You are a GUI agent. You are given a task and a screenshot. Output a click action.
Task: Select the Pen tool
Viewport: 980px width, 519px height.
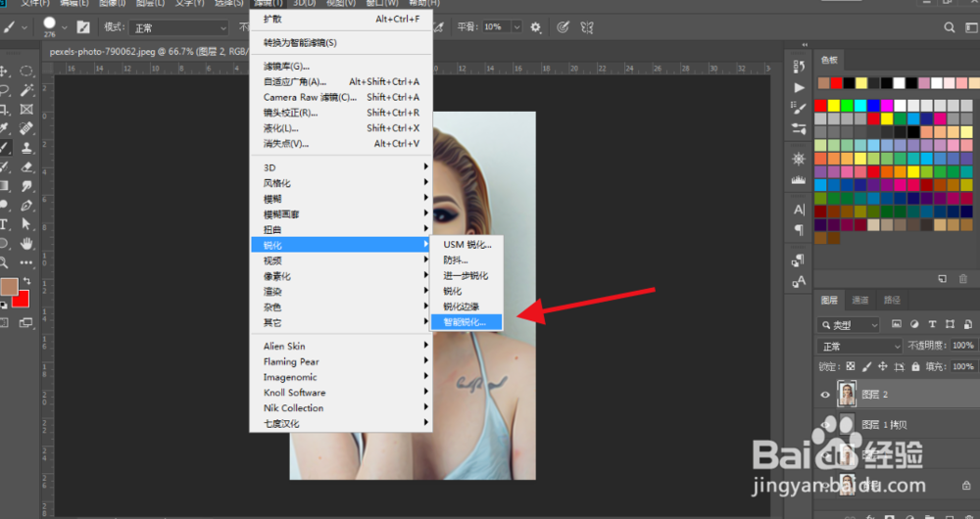click(x=26, y=205)
